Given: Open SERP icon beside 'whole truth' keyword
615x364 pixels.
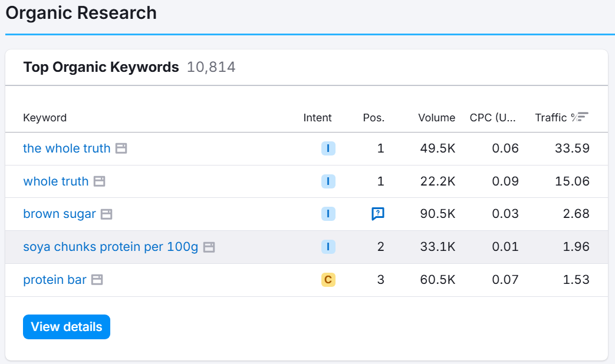Looking at the screenshot, I should point(99,181).
